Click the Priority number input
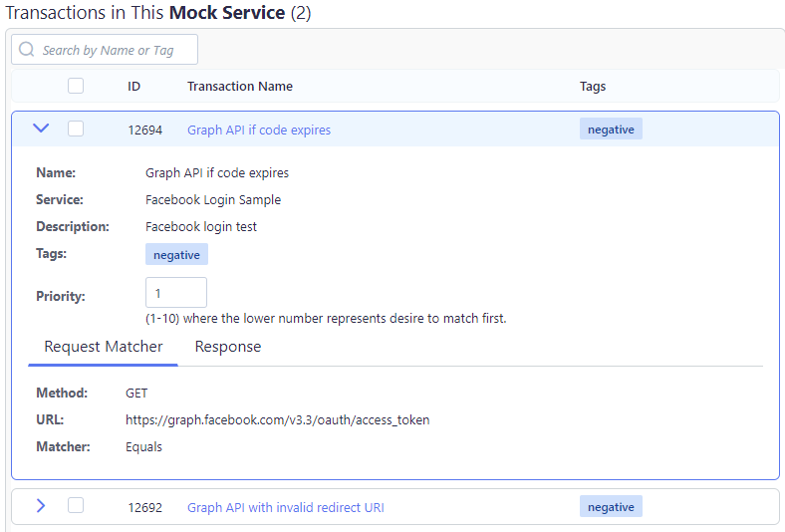The image size is (785, 532). (x=176, y=293)
